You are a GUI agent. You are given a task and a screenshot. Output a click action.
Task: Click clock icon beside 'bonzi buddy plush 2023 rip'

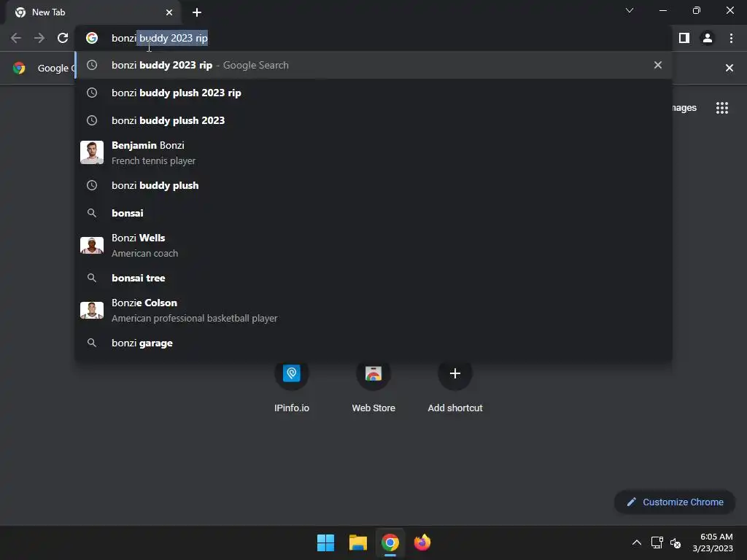92,93
